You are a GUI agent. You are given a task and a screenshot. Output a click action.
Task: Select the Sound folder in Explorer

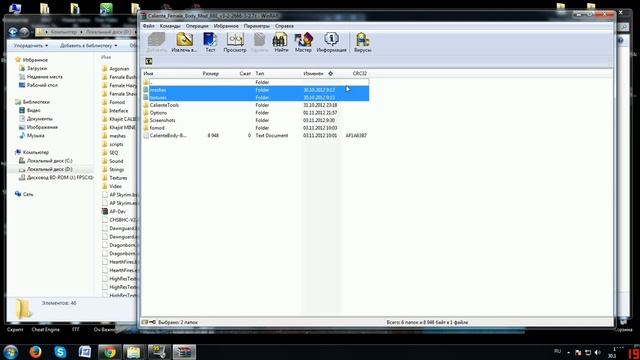(113, 161)
